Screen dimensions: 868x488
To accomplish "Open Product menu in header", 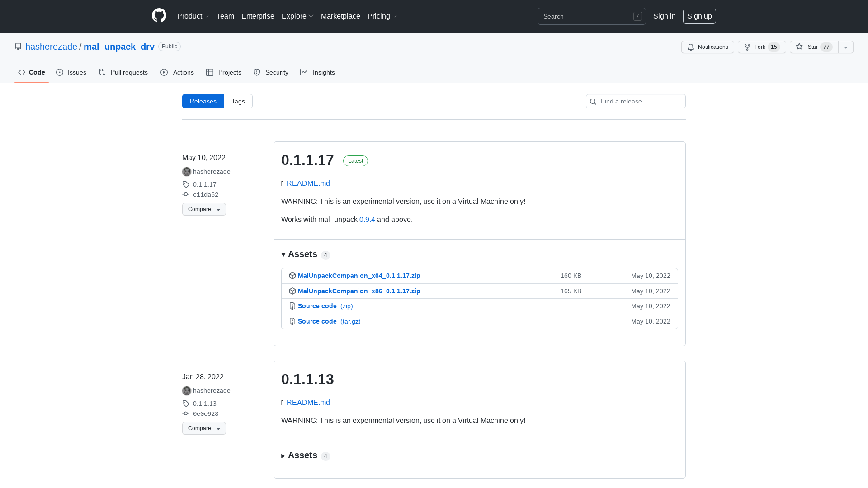I will coord(193,16).
